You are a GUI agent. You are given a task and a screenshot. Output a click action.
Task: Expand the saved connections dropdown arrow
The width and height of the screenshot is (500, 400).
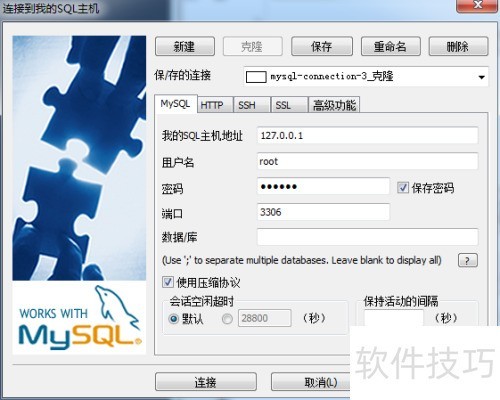click(481, 77)
